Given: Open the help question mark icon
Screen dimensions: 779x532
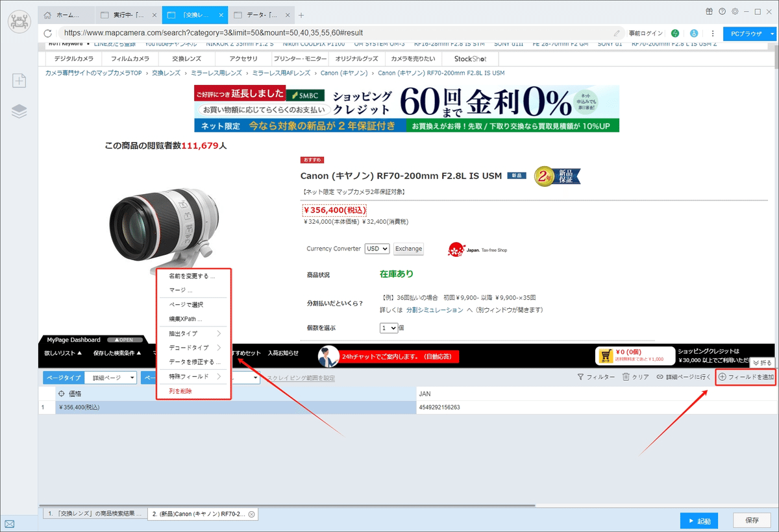Looking at the screenshot, I should (722, 12).
